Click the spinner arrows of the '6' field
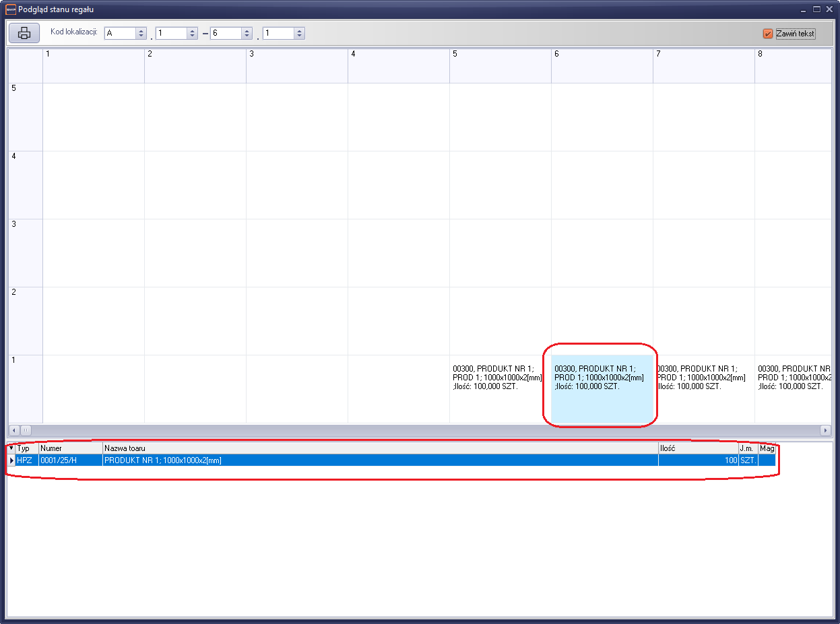Screen dimensions: 840x624 tap(247, 33)
